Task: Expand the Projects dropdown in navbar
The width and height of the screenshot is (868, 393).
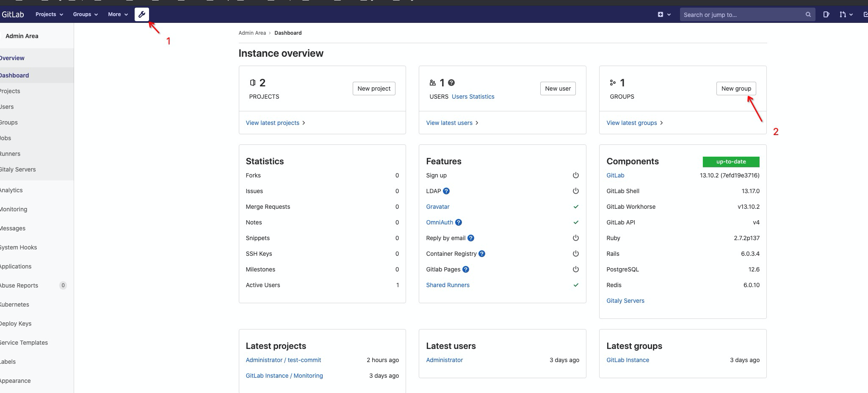Action: pos(49,14)
